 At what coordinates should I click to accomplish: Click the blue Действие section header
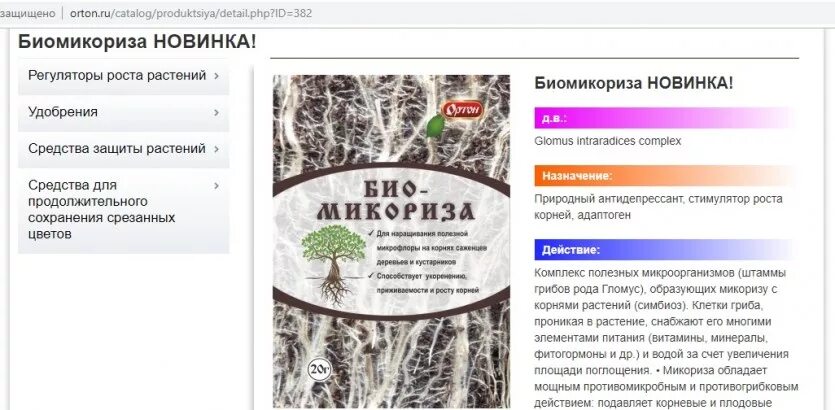tap(666, 250)
